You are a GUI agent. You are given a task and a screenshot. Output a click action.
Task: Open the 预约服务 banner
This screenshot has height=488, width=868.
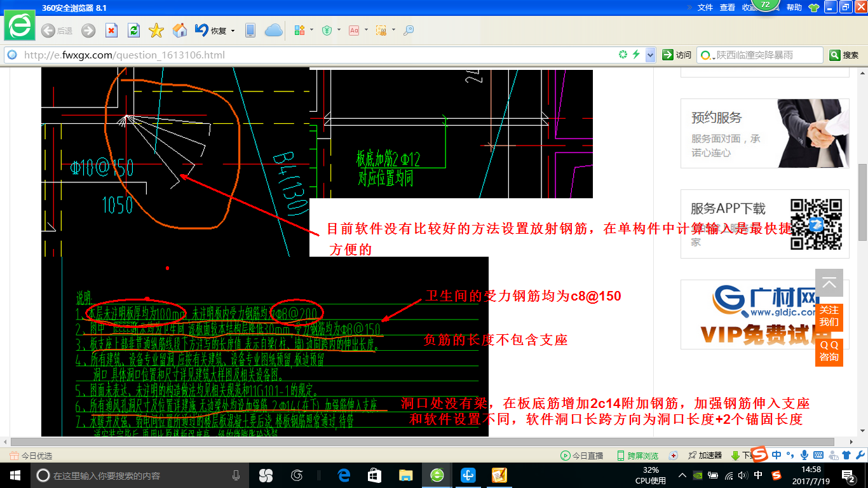764,133
